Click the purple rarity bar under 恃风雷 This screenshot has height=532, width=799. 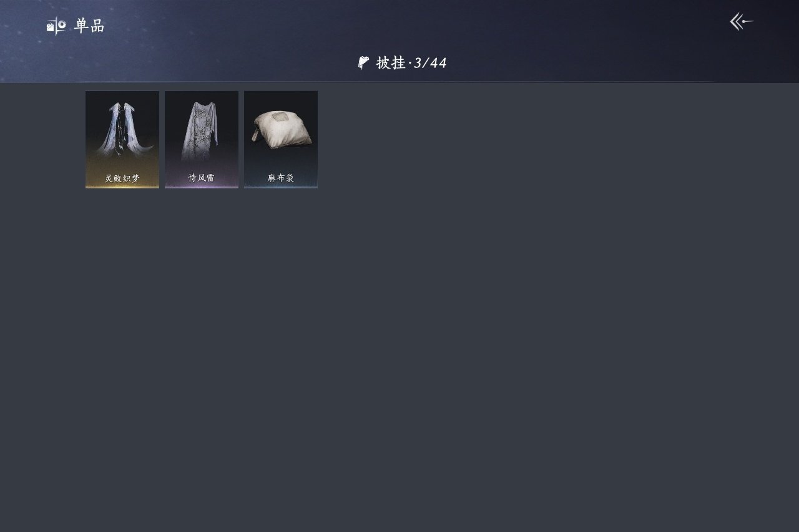click(x=202, y=186)
